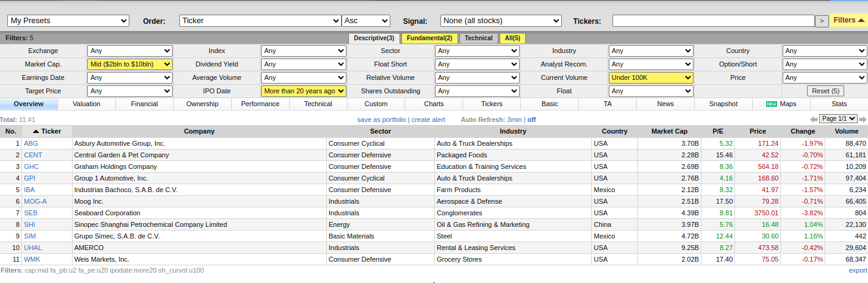Image resolution: width=868 pixels, height=283 pixels.
Task: Turn auto refresh off
Action: [x=532, y=120]
